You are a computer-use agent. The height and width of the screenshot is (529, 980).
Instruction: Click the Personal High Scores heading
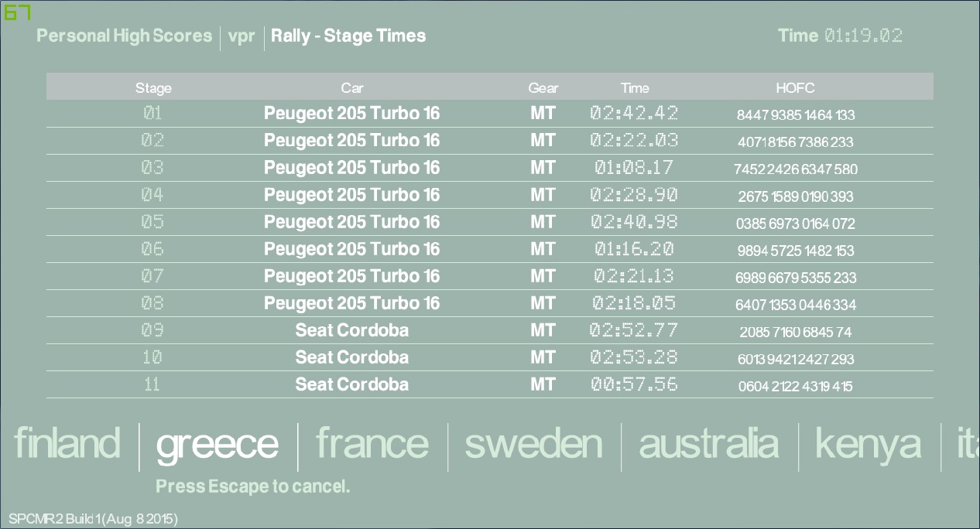[124, 36]
